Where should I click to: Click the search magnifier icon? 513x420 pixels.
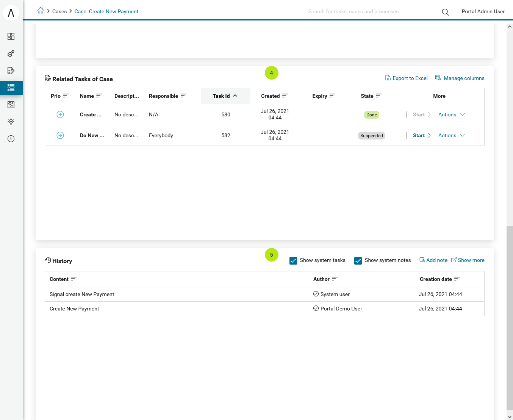[x=445, y=12]
